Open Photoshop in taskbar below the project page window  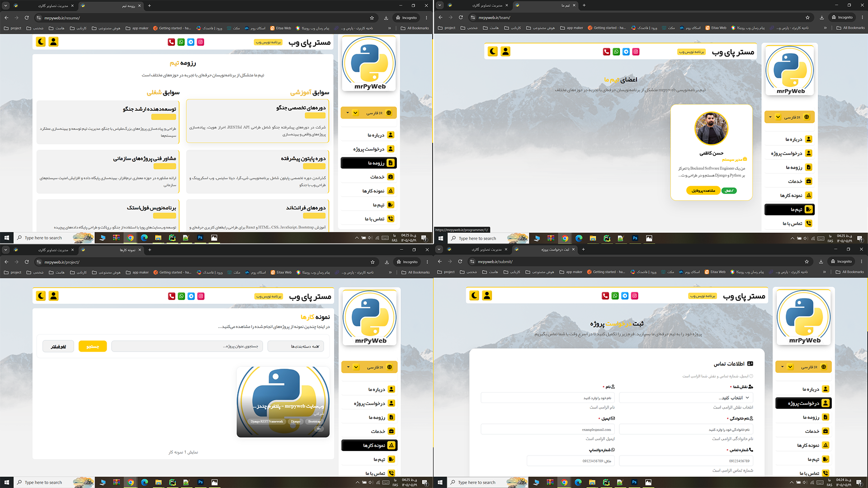click(x=200, y=482)
